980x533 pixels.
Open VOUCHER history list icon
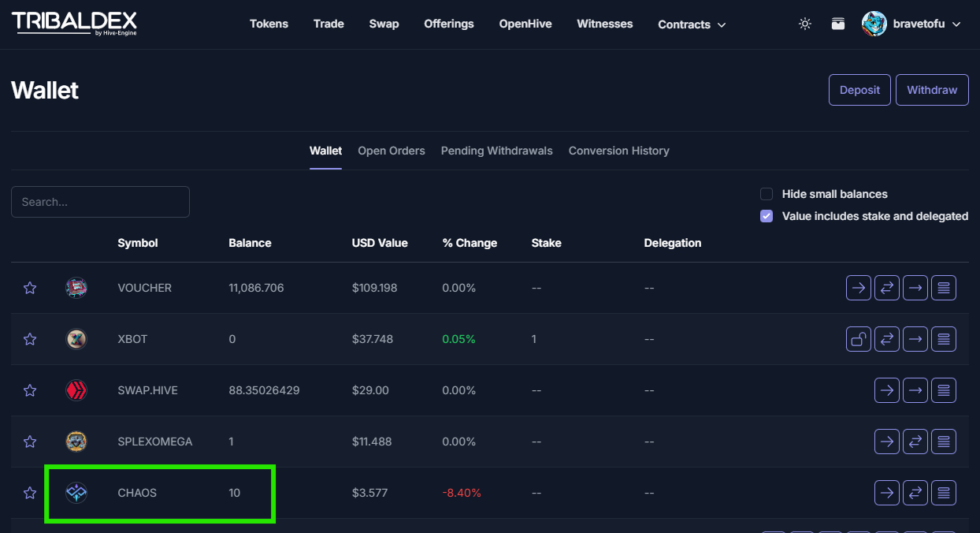click(x=944, y=288)
